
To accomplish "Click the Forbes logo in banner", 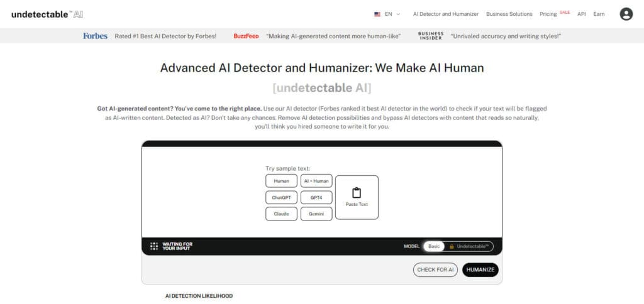I will coord(95,36).
